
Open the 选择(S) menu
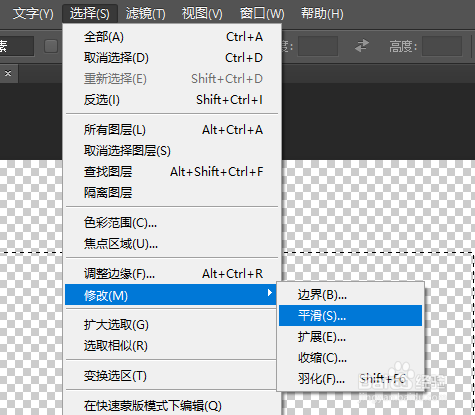(90, 14)
